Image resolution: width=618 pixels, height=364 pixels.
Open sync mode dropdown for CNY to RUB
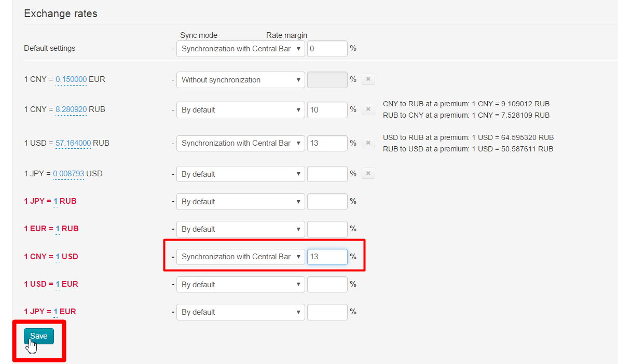point(240,110)
